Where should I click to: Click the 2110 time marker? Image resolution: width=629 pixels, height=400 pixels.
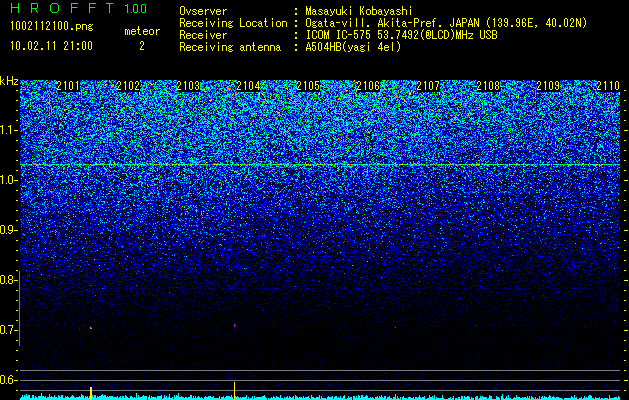coord(608,86)
